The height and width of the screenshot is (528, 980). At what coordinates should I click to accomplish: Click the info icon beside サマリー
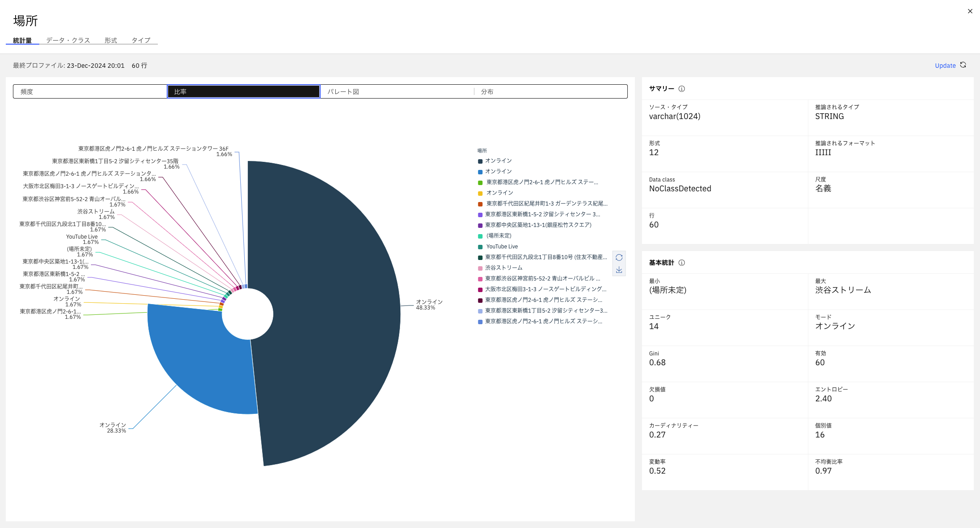[682, 89]
